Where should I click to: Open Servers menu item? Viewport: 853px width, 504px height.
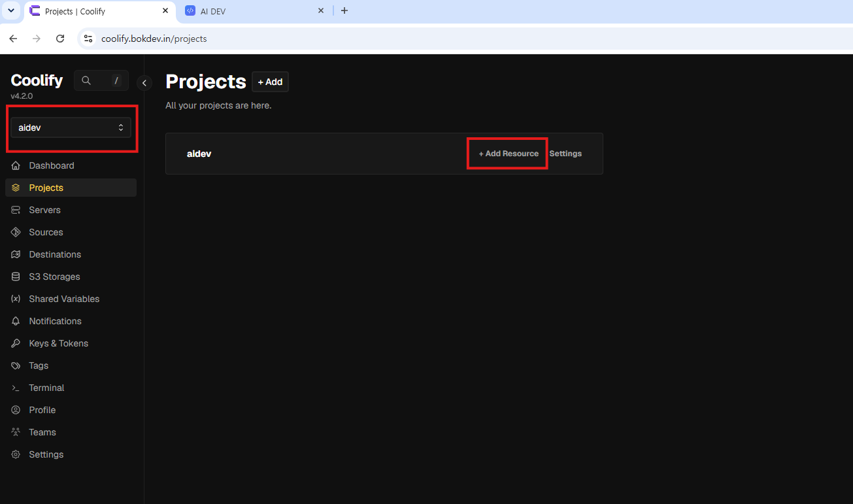pos(71,210)
